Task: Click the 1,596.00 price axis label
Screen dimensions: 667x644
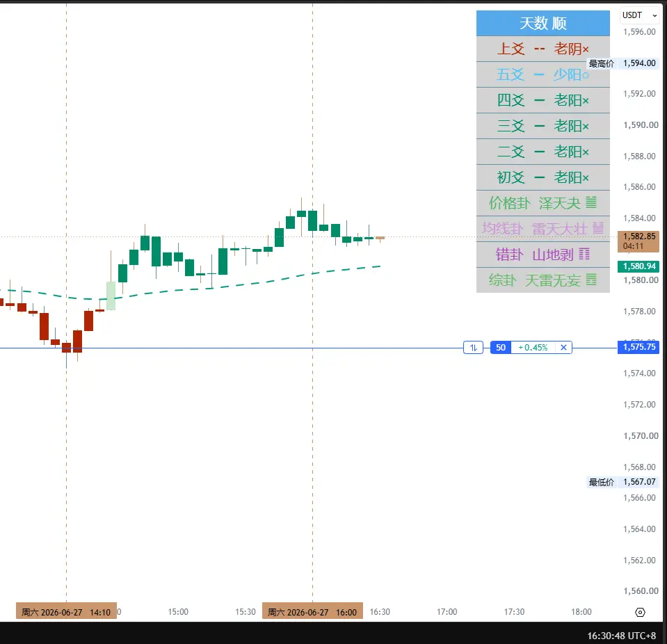Action: 639,32
